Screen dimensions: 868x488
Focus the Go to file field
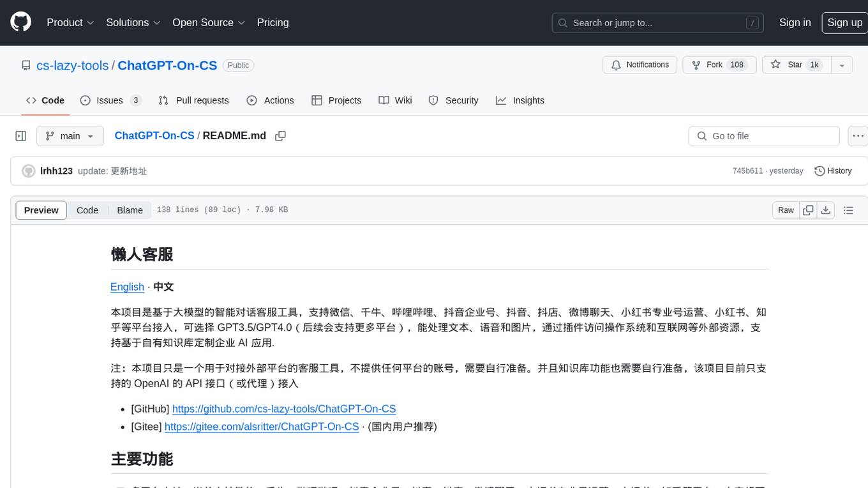click(764, 136)
